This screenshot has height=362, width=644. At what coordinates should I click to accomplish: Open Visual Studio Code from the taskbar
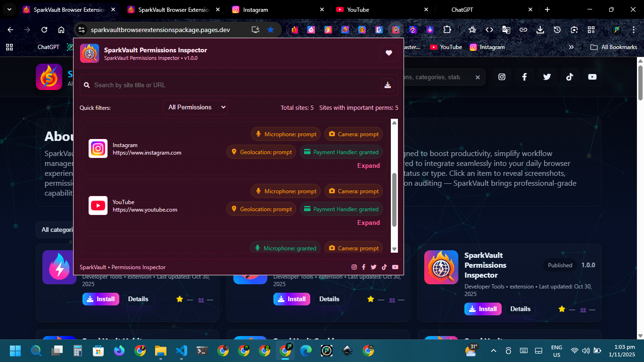point(182,351)
